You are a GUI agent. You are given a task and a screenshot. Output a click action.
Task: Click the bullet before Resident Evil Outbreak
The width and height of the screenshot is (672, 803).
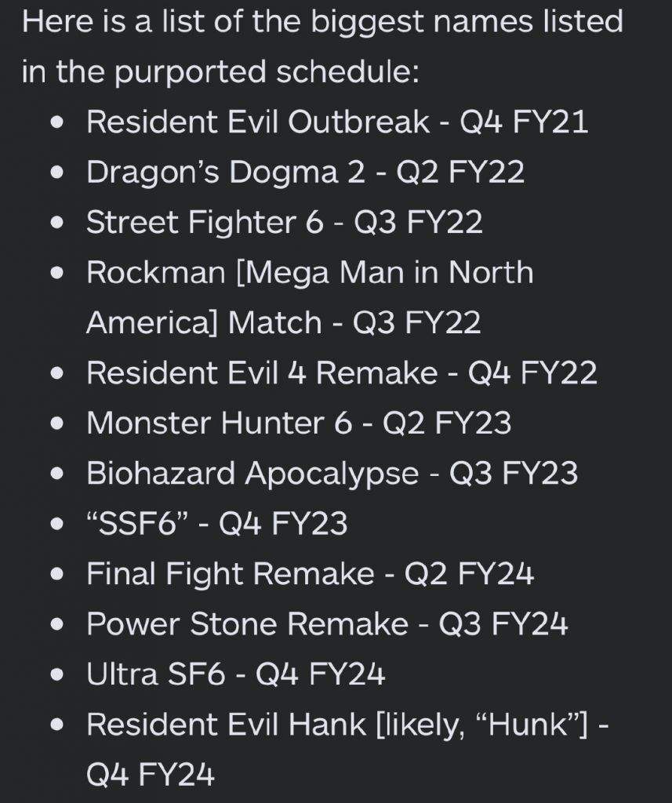coord(57,123)
